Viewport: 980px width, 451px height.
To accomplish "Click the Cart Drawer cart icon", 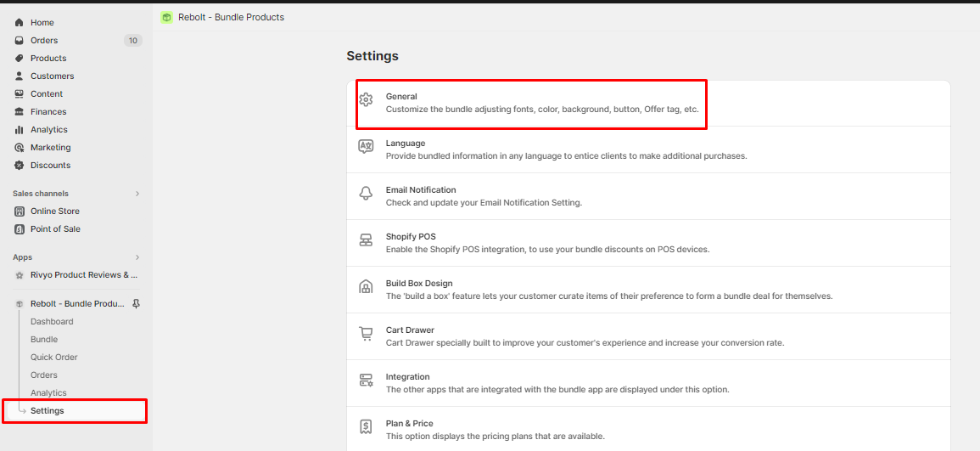I will click(367, 334).
